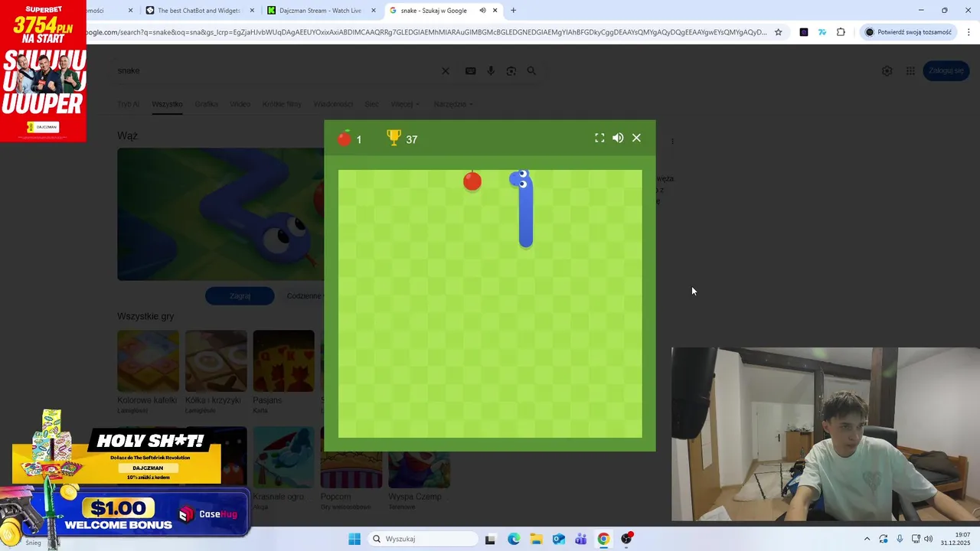Screen dimensions: 980x551
Task: Click the tray microphone icon
Action: [x=900, y=539]
